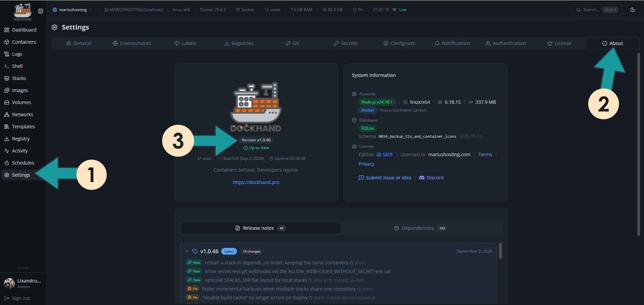Click the SQLite database badge
Screen dimensions: 644x305
click(367, 128)
